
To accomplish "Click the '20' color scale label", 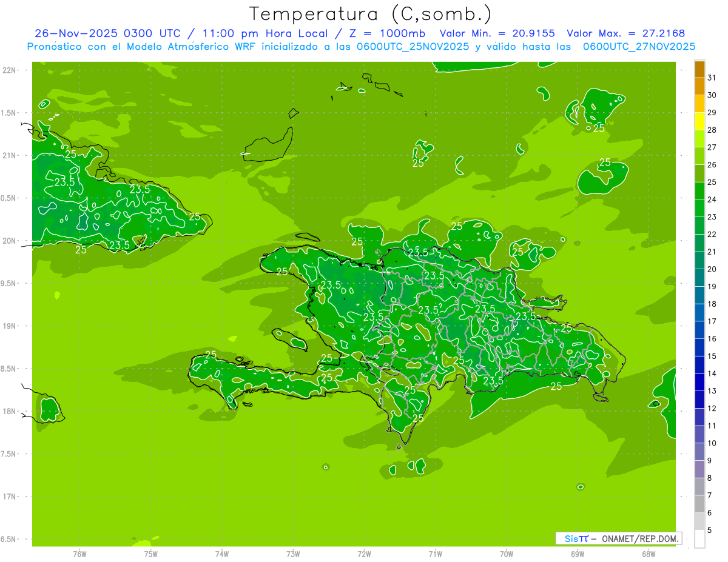I will click(712, 269).
